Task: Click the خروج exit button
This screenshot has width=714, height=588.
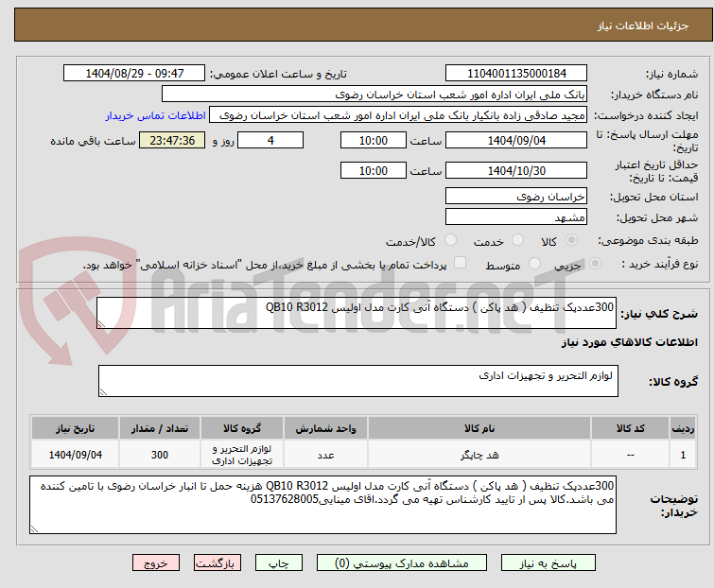Action: tap(156, 563)
